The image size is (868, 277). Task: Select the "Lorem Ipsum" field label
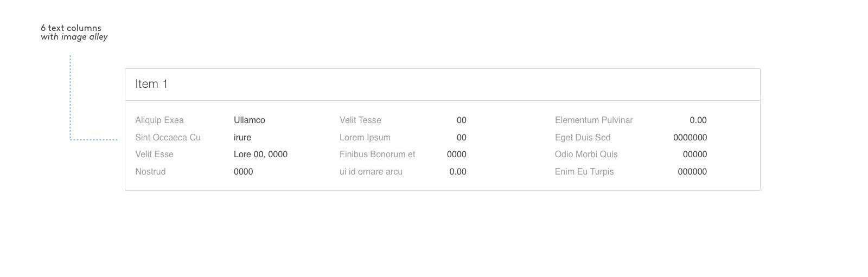coord(365,138)
